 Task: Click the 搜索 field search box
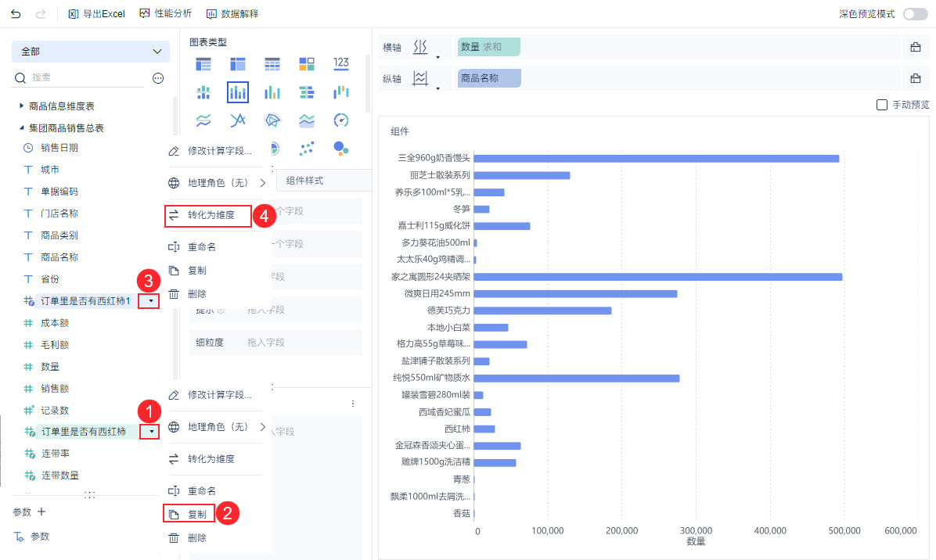pos(79,77)
